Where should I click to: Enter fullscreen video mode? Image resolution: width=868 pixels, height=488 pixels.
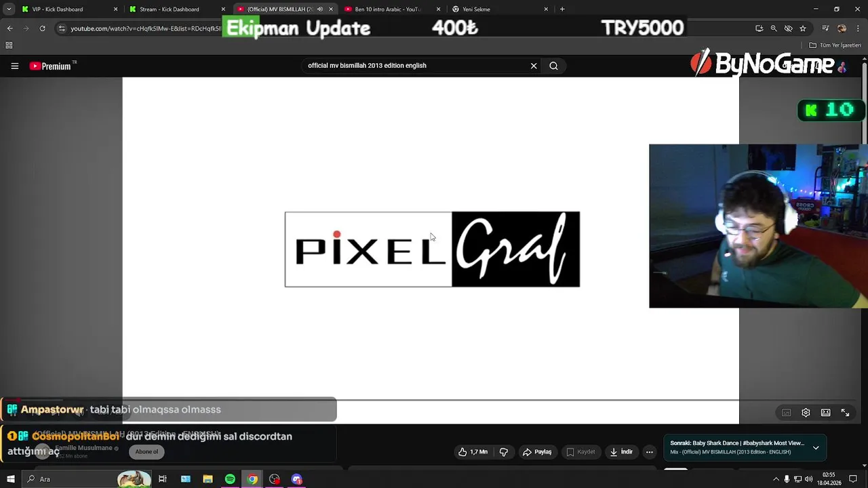point(845,413)
